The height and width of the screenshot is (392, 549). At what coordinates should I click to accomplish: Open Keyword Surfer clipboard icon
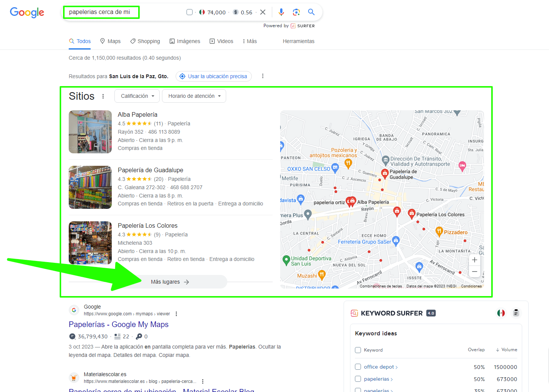click(516, 313)
